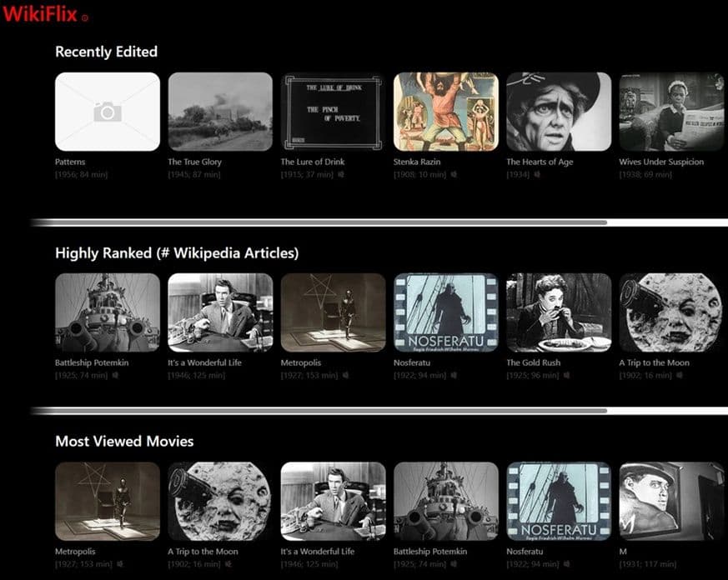Click muted speaker icon under Most Viewed Metropolis
Image resolution: width=728 pixels, height=580 pixels.
[120, 564]
